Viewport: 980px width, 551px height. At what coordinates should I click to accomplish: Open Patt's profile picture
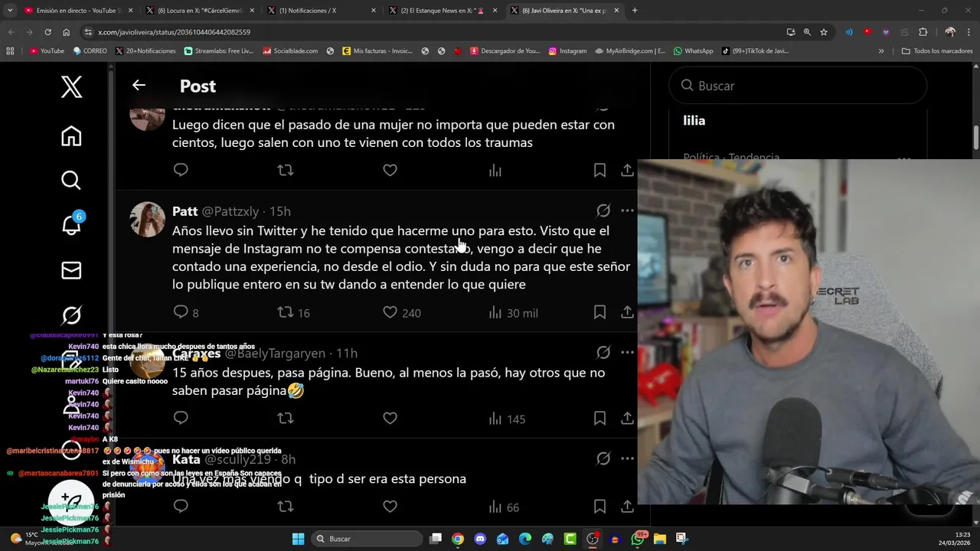tap(147, 220)
